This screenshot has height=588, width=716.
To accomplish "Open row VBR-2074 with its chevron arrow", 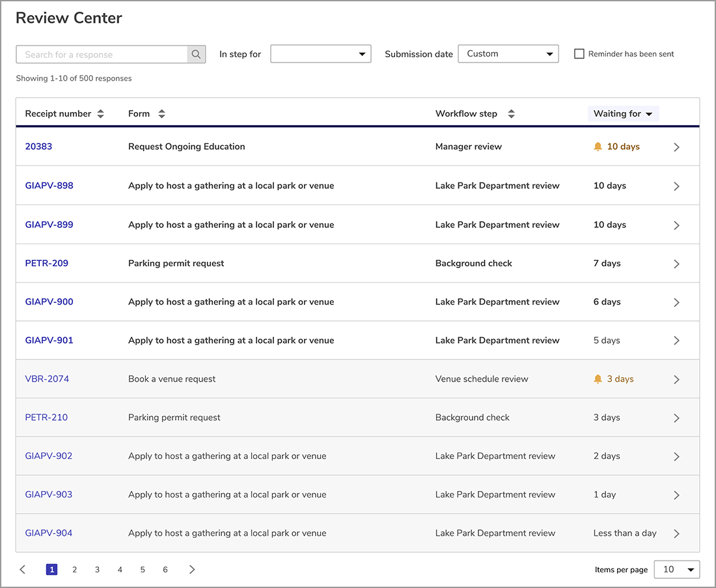I will point(677,379).
